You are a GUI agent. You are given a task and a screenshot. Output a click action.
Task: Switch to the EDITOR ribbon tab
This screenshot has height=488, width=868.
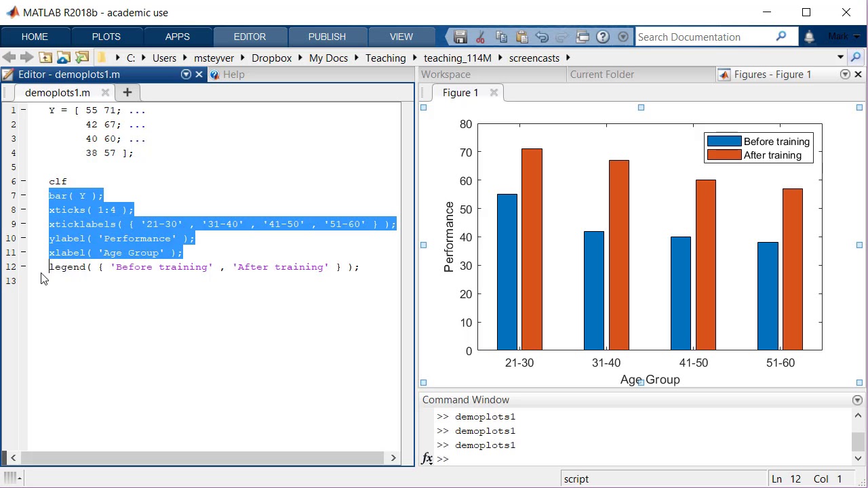(x=250, y=37)
